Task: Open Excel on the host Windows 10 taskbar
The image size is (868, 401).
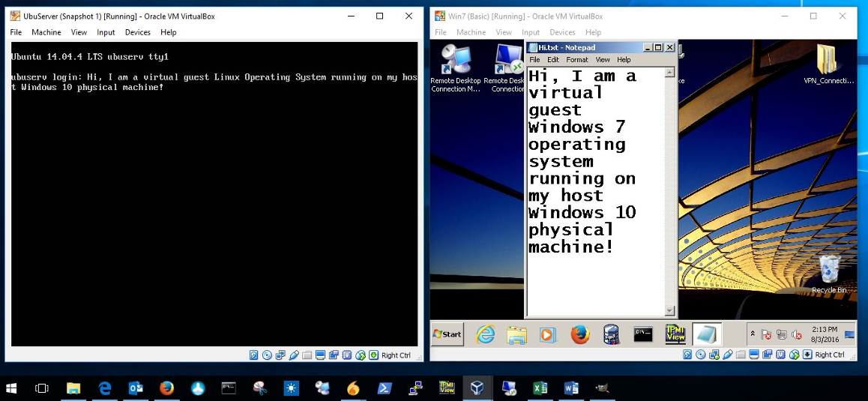Action: coord(540,388)
